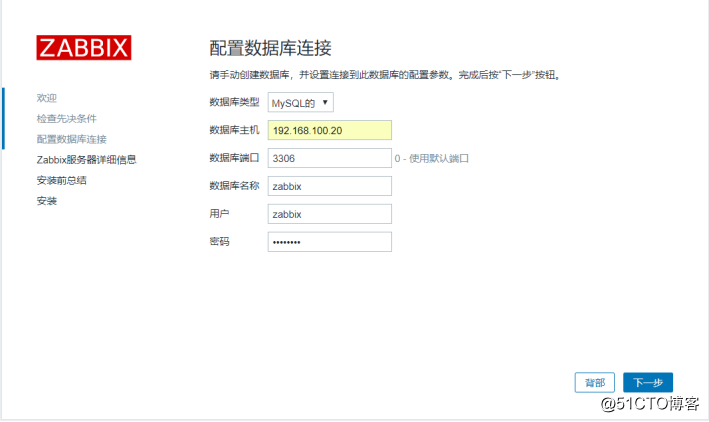Click the 数据库端口 field showing 3306
The image size is (709, 422).
click(330, 158)
